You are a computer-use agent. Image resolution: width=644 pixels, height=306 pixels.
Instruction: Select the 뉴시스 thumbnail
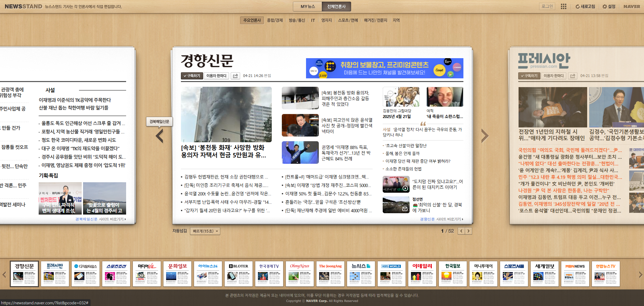pos(361,274)
